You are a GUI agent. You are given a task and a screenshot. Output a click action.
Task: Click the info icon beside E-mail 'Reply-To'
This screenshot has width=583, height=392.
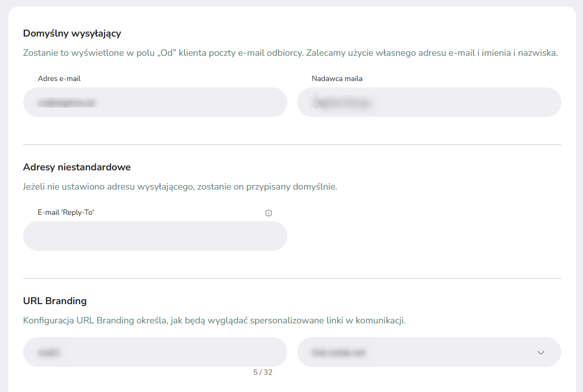[x=269, y=213]
